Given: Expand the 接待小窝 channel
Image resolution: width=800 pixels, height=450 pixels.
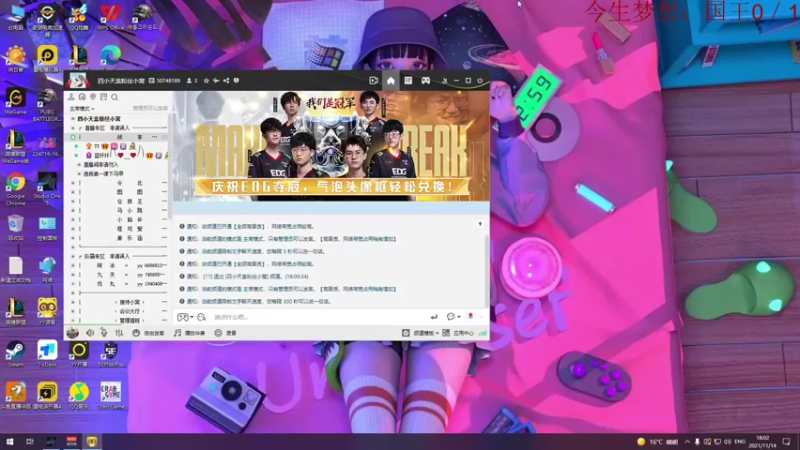Looking at the screenshot, I should click(x=73, y=302).
